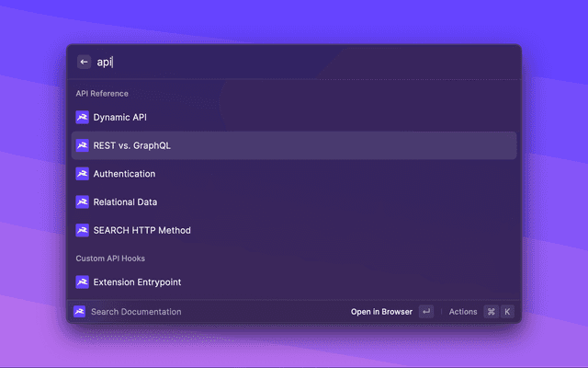Click the Dynamic API item icon
Screen dimensions: 588x368
(x=82, y=117)
